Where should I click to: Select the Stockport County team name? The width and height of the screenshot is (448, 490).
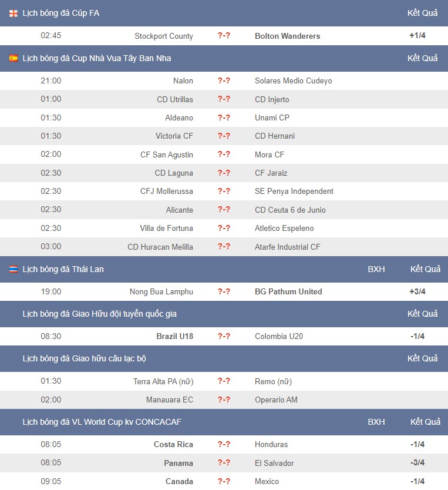click(164, 36)
